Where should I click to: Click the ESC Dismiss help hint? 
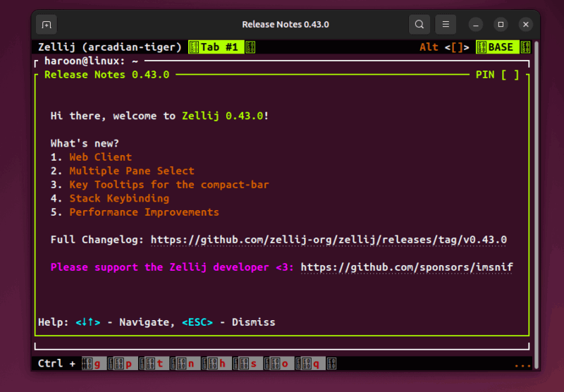[228, 322]
